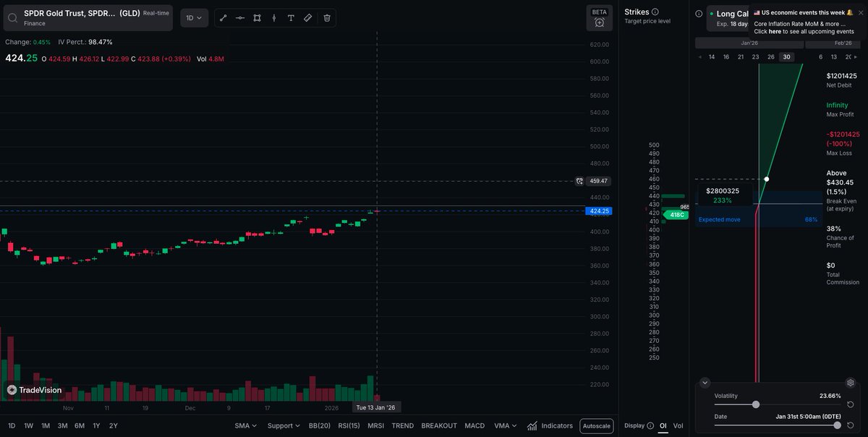Click the Display info icon
The width and height of the screenshot is (868, 437).
coord(650,426)
